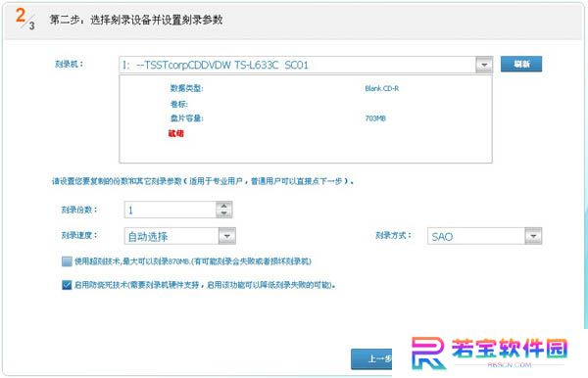Enable overburn technology checkbox (870MB)
Screen dimensions: 588x378
67,261
